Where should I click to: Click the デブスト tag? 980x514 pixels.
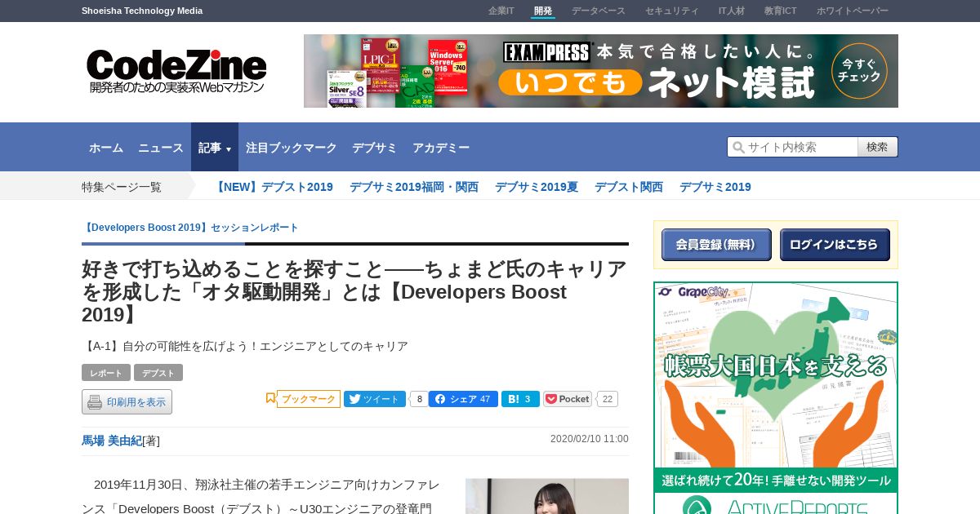click(x=158, y=373)
